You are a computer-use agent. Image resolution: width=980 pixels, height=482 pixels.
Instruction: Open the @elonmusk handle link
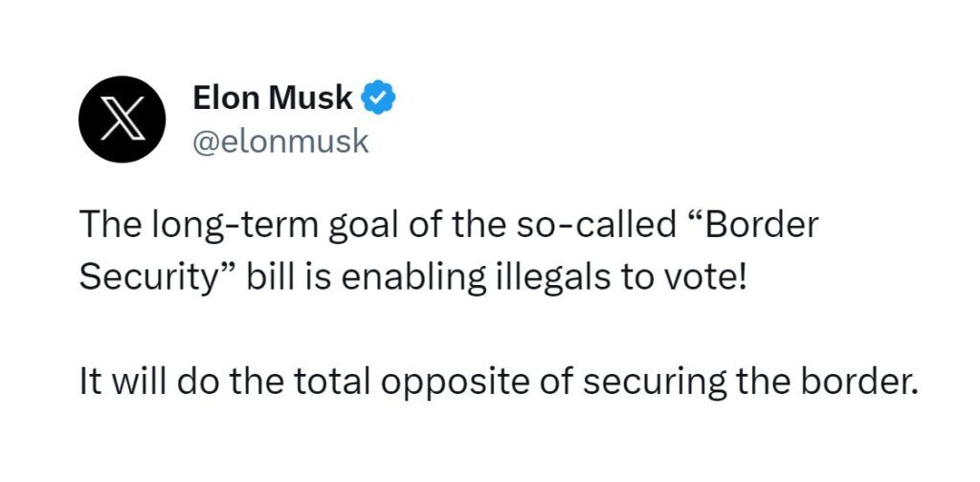tap(280, 142)
